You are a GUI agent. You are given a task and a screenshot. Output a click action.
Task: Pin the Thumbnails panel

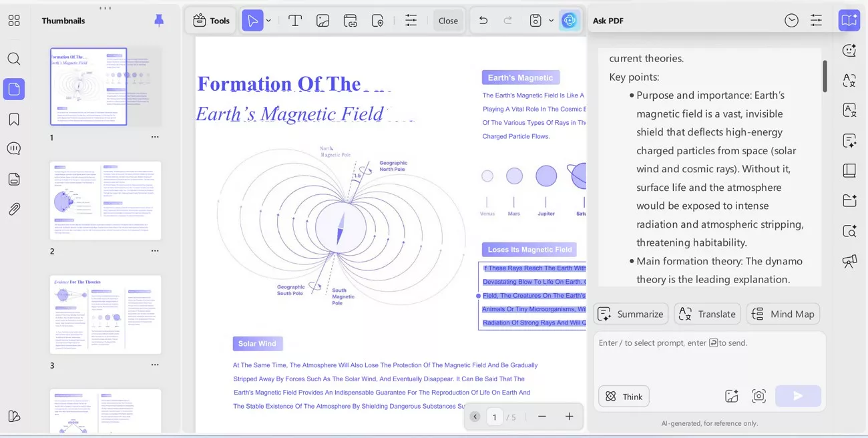(159, 21)
